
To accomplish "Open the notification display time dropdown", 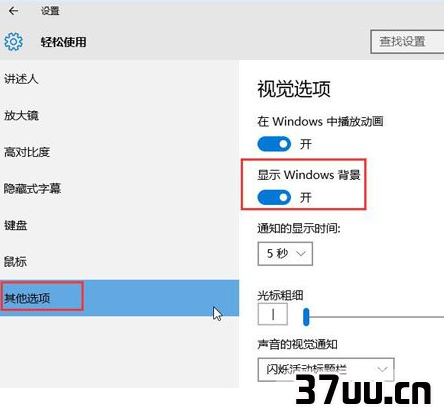I will click(285, 254).
